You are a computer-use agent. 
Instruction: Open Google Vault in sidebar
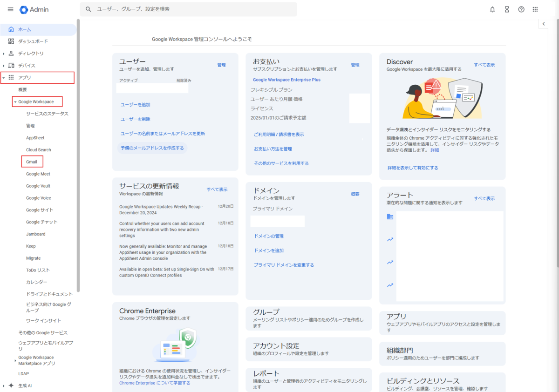[38, 186]
